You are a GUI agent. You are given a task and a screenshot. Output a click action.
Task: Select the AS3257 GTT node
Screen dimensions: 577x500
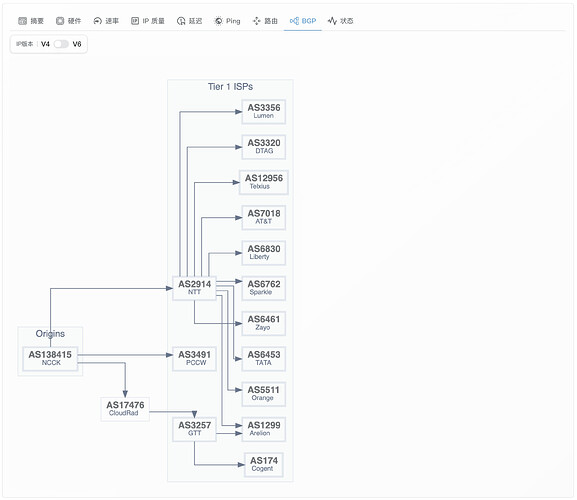194,429
